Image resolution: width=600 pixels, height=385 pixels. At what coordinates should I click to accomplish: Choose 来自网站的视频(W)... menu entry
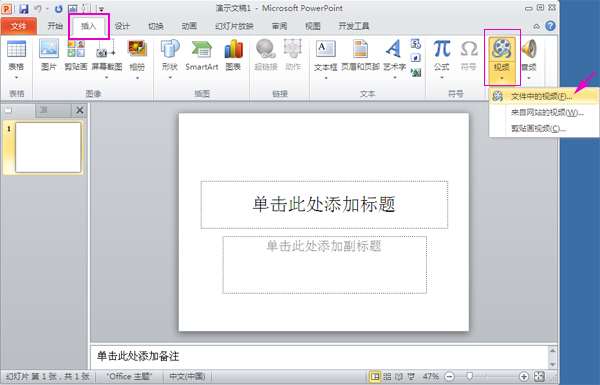(544, 113)
